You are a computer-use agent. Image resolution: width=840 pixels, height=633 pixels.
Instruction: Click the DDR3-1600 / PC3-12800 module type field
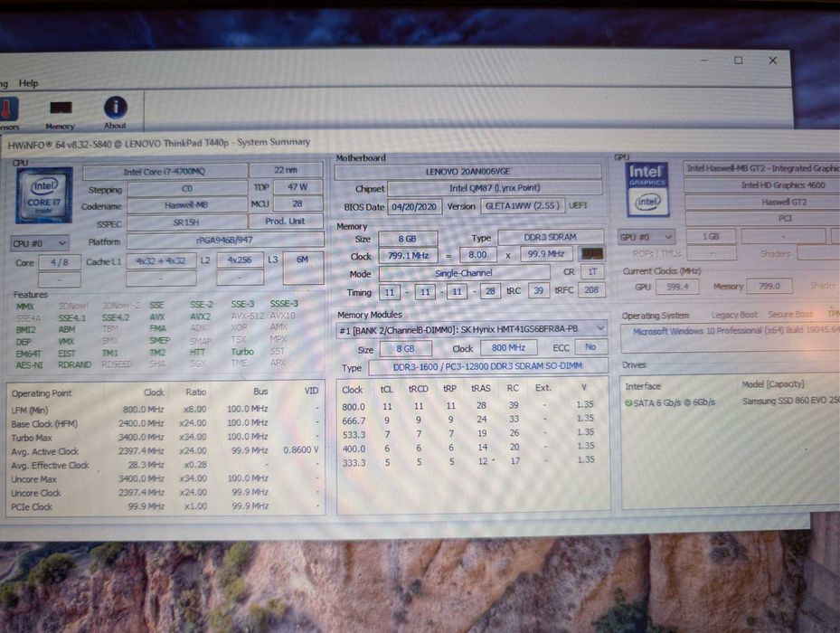pyautogui.click(x=487, y=366)
